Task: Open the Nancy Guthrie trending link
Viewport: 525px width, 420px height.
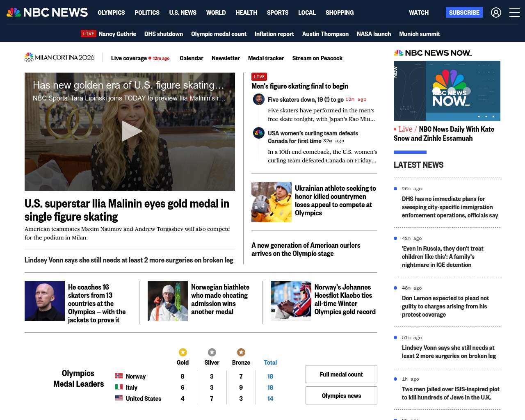Action: pos(117,34)
